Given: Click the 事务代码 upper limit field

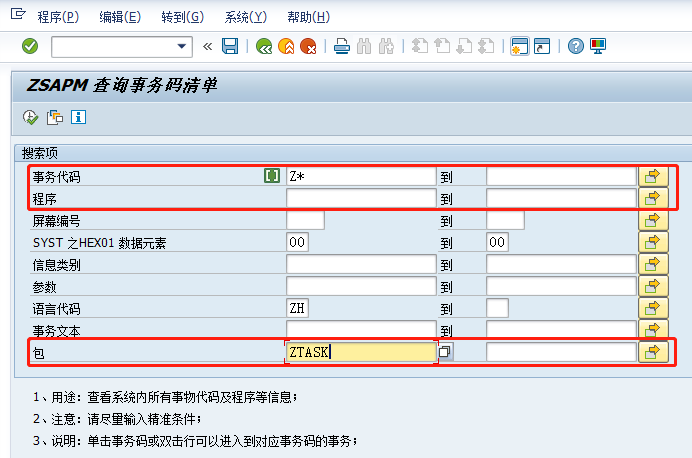Looking at the screenshot, I should tap(561, 176).
